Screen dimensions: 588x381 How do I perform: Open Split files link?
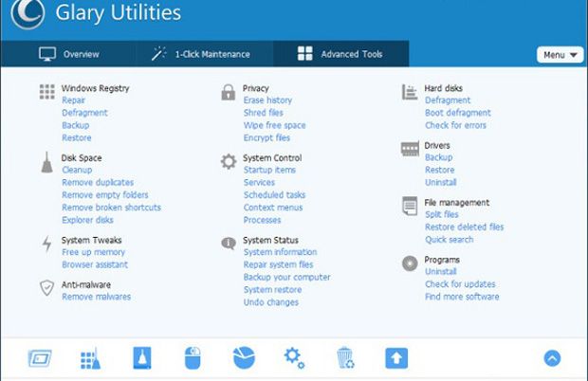coord(442,214)
